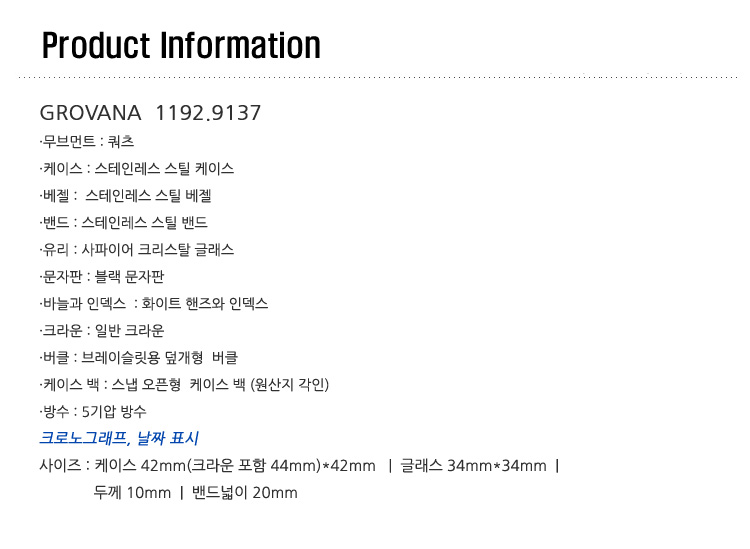Click the 바늘과 인덱스 specification line
This screenshot has height=549, width=750.
[x=154, y=304]
